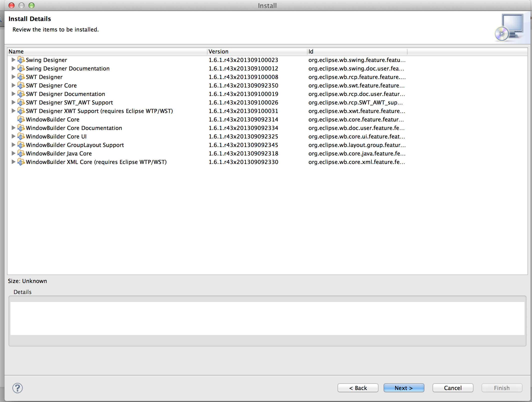Viewport: 532px width, 402px height.
Task: Expand the WindowBuilder XML Core item
Action: pyautogui.click(x=13, y=162)
